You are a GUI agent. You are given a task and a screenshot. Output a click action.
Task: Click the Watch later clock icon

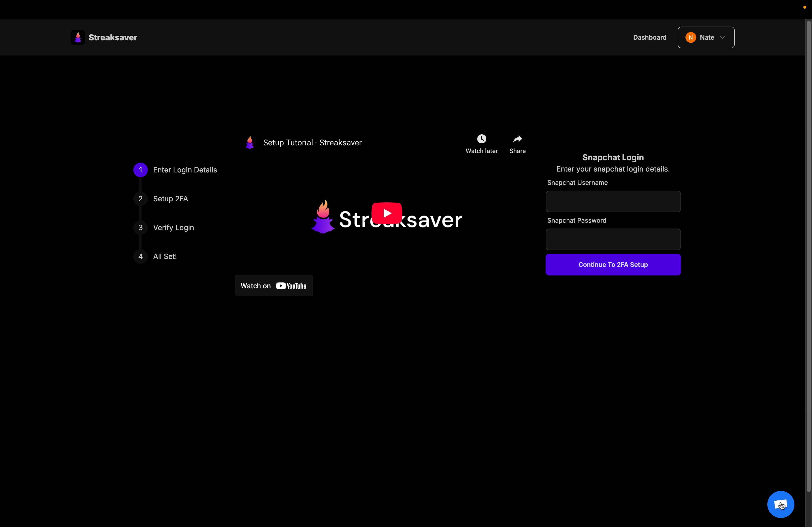pos(481,139)
